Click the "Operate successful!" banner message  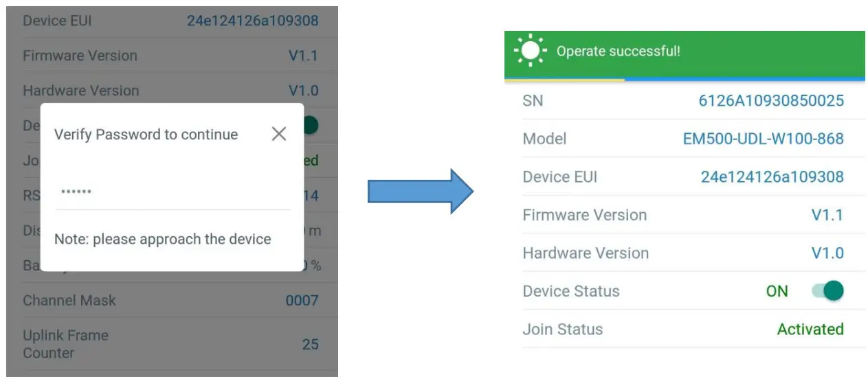[x=618, y=51]
